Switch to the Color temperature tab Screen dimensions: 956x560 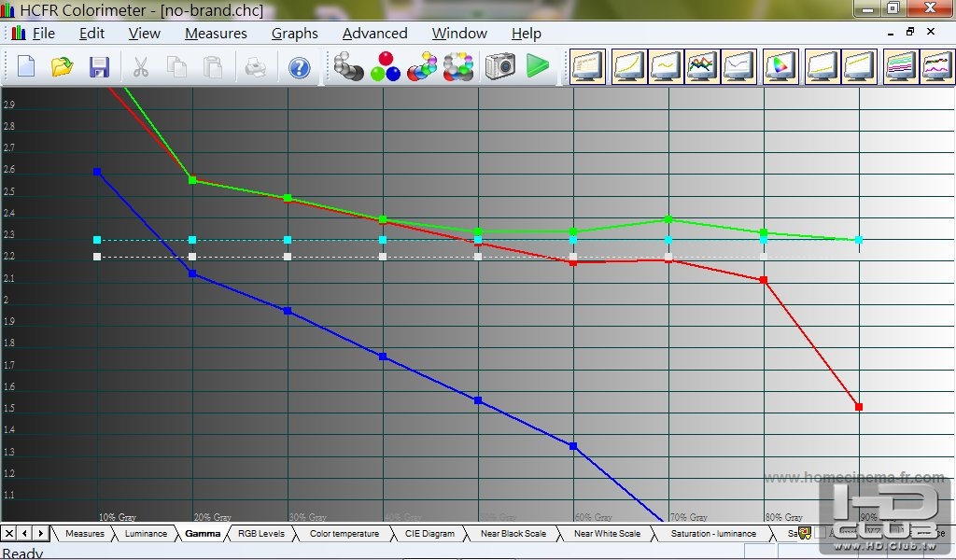pos(344,533)
